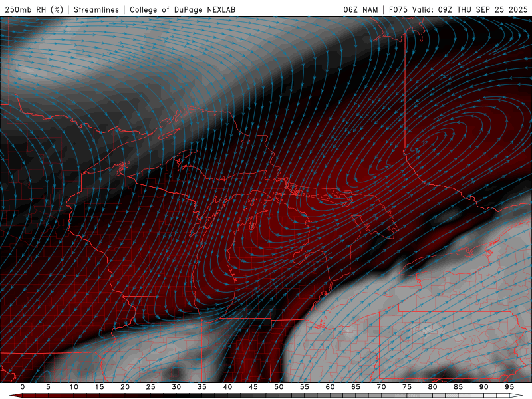Screen dimensions: 532x399
Task: Click the 'Streamlines' label in header
Action: [96, 9]
